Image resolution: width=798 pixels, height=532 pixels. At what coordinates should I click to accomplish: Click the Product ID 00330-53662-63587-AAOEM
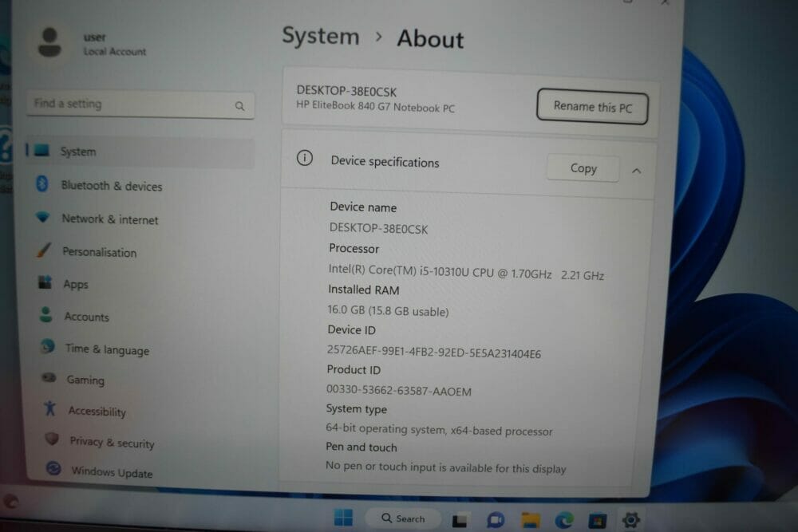tap(398, 391)
